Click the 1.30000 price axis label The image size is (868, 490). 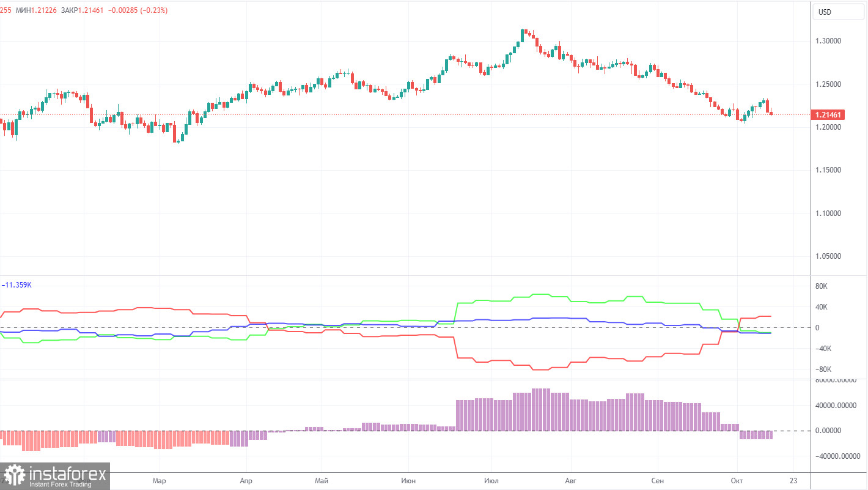828,41
